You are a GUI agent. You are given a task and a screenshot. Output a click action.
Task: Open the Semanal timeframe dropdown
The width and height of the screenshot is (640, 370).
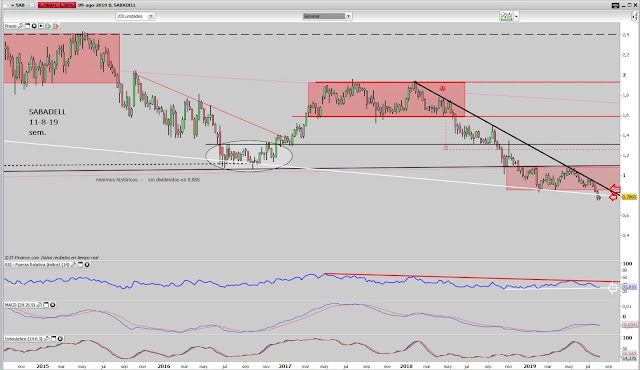[x=327, y=16]
